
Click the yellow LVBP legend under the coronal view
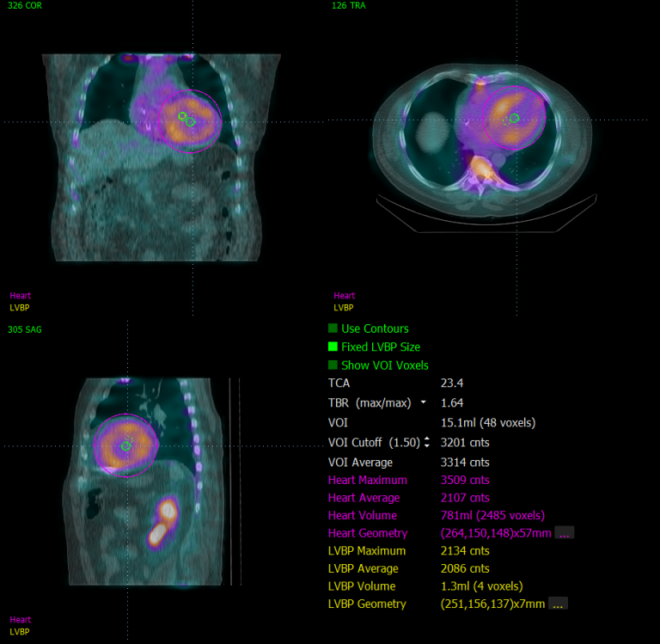click(x=20, y=308)
